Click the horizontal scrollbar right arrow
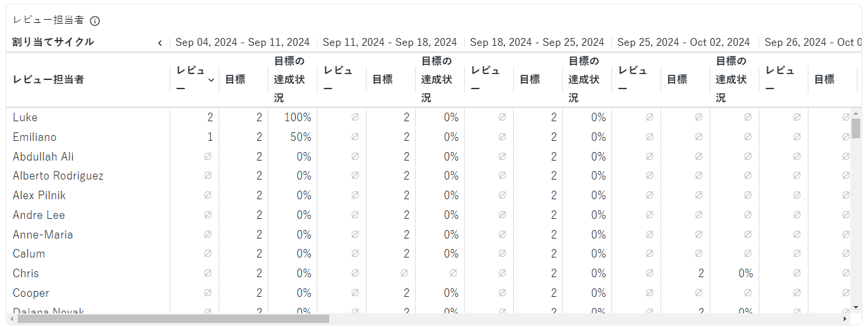Image resolution: width=868 pixels, height=327 pixels. [845, 319]
